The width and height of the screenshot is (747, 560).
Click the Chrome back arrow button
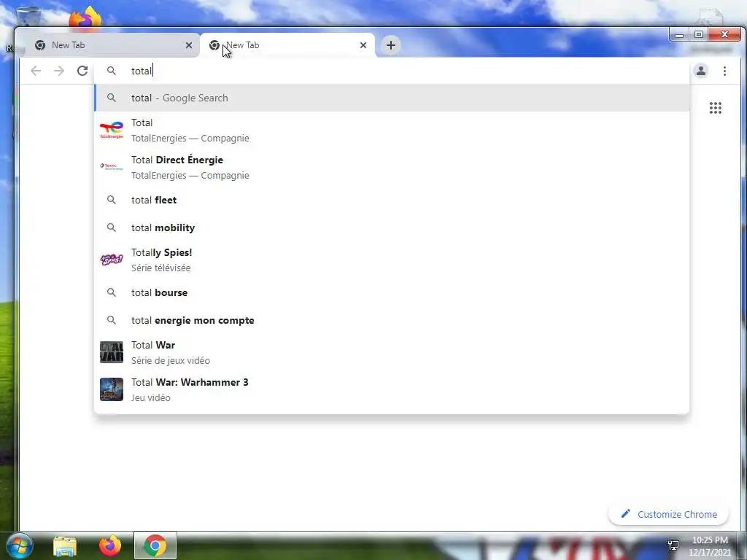pos(36,71)
